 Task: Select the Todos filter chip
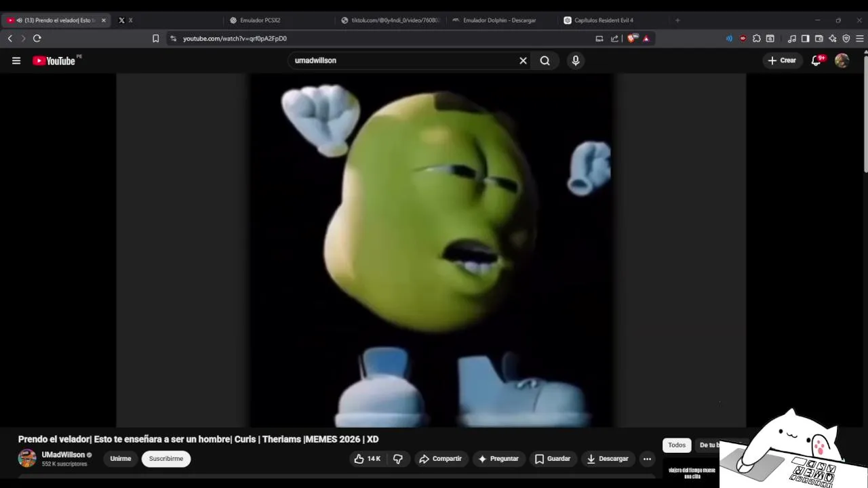(x=677, y=445)
